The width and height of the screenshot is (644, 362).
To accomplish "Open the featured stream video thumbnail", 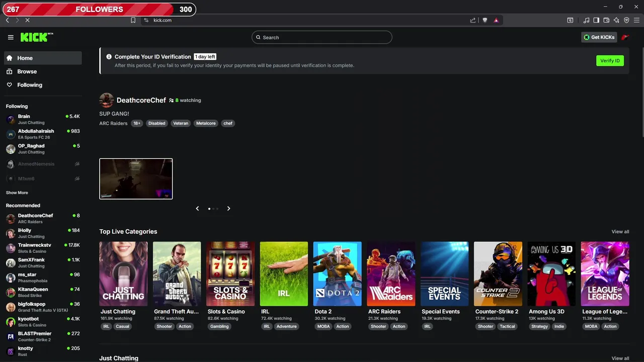I will (x=136, y=179).
